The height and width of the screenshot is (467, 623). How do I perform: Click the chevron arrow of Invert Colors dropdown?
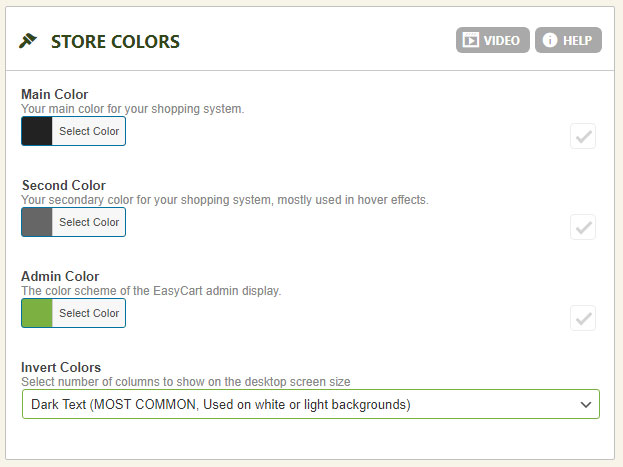pyautogui.click(x=585, y=404)
